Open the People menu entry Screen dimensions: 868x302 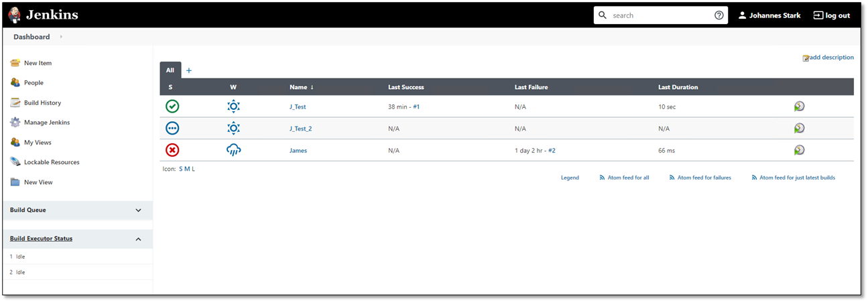34,83
